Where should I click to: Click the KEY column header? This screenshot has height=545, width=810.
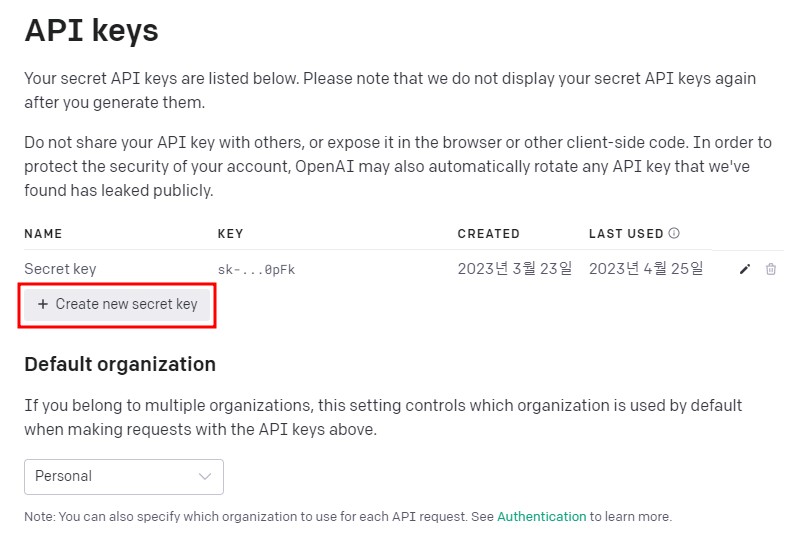(230, 233)
